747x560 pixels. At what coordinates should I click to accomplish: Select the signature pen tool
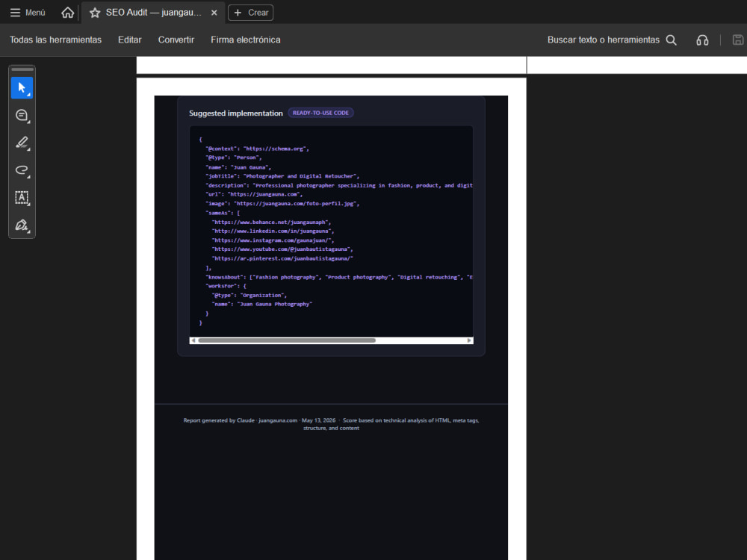click(x=22, y=225)
